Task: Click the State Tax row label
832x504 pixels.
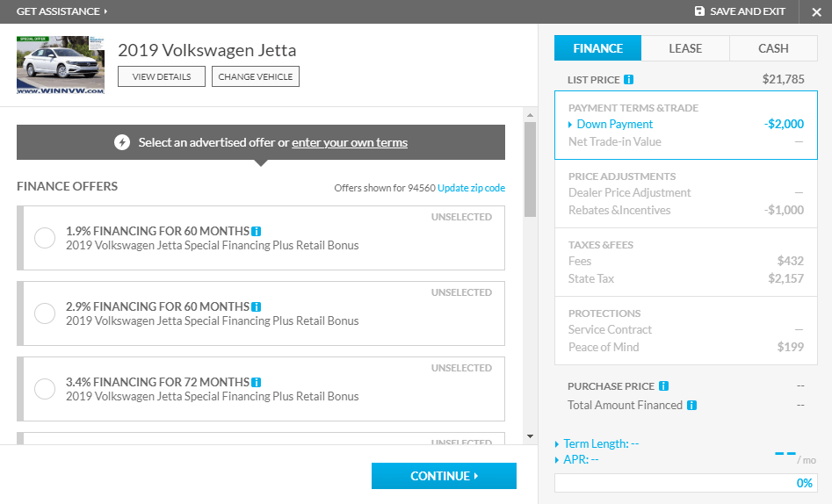Action: pyautogui.click(x=591, y=278)
